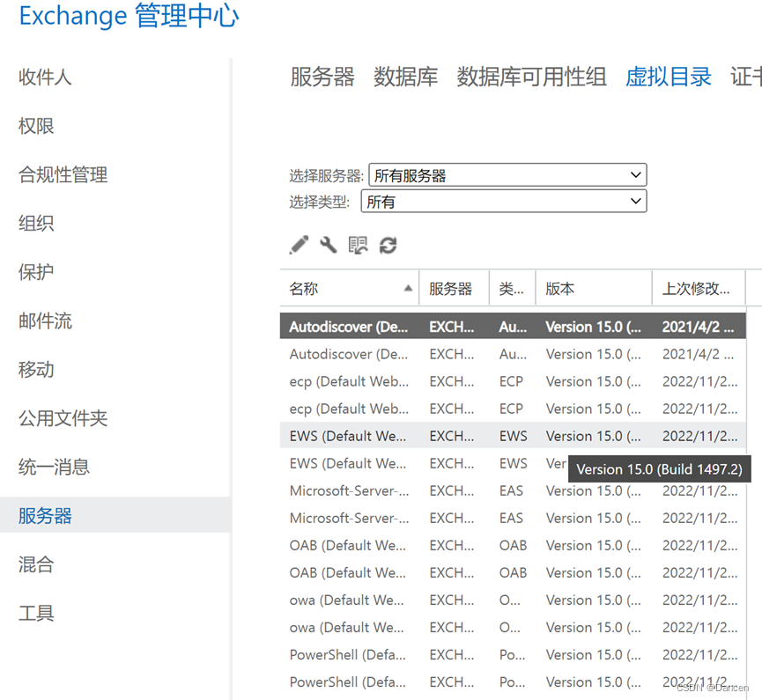The width and height of the screenshot is (762, 700).
Task: Open the 选择服务器 dropdown
Action: pos(507,175)
